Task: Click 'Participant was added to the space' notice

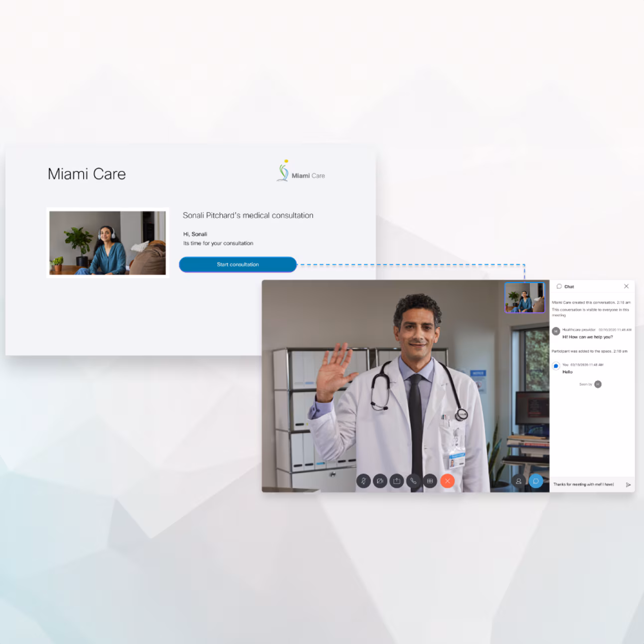Action: (590, 351)
